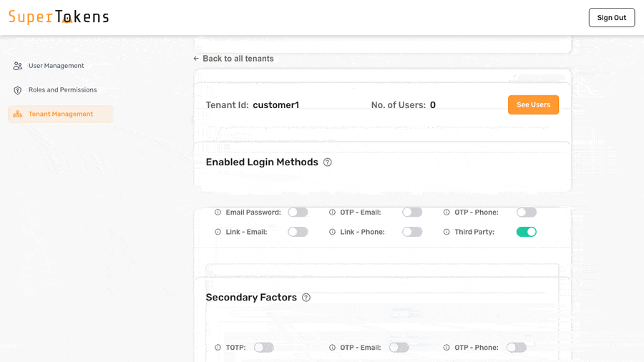
Task: Click info icon next to TOTP
Action: click(218, 348)
